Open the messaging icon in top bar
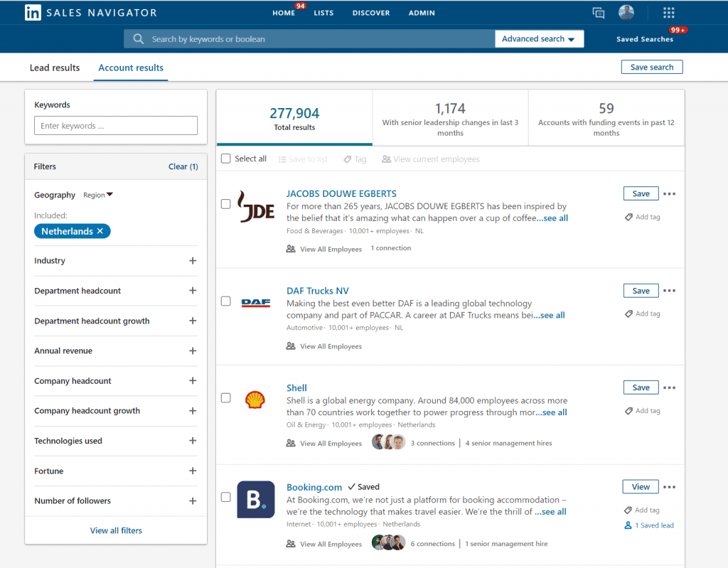Image resolution: width=728 pixels, height=568 pixels. click(599, 13)
